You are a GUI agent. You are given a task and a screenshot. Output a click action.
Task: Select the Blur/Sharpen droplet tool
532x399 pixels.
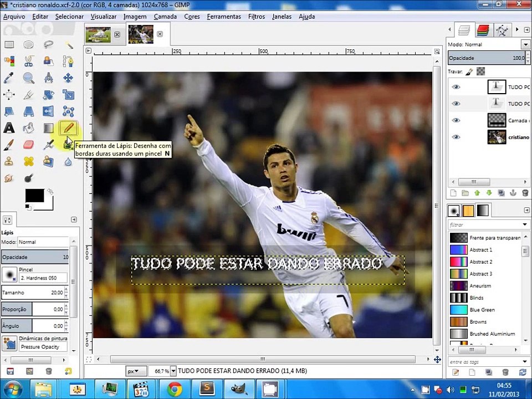coord(68,161)
